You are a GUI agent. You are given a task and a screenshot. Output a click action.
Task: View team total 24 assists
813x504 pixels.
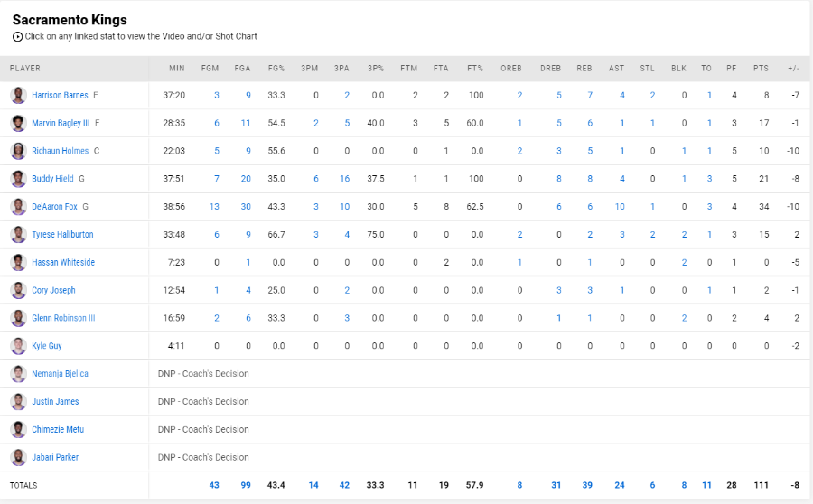pos(620,485)
